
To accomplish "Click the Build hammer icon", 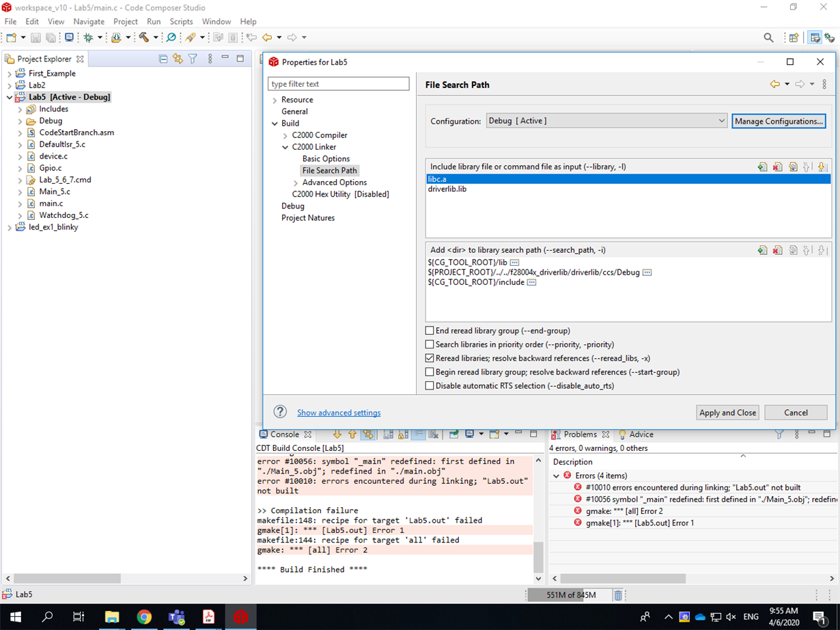I will [x=143, y=38].
